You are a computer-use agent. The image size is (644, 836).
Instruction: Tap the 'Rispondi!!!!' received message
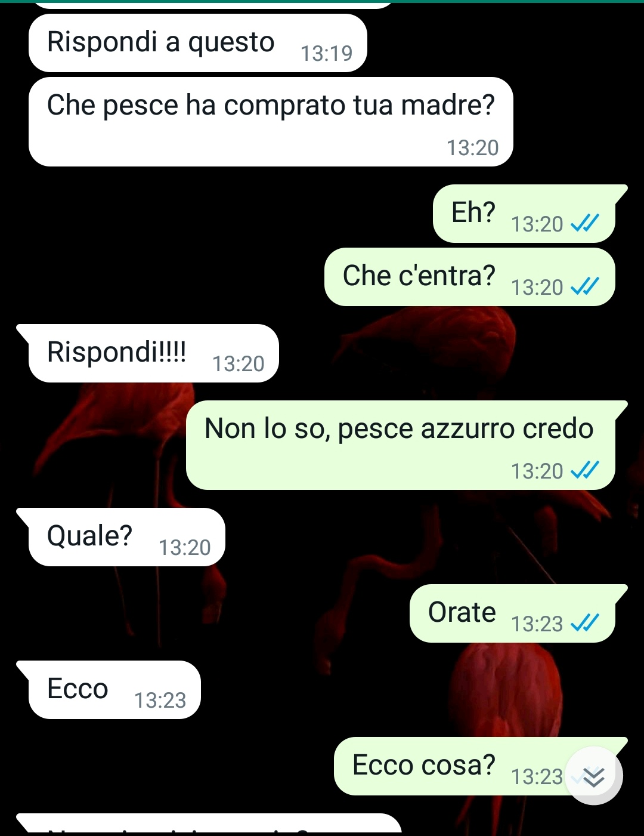148,353
